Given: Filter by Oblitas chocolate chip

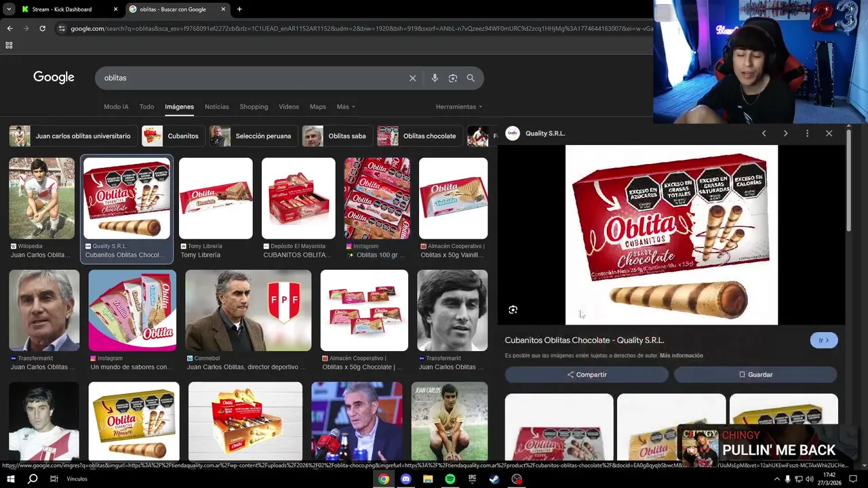Looking at the screenshot, I should (419, 136).
